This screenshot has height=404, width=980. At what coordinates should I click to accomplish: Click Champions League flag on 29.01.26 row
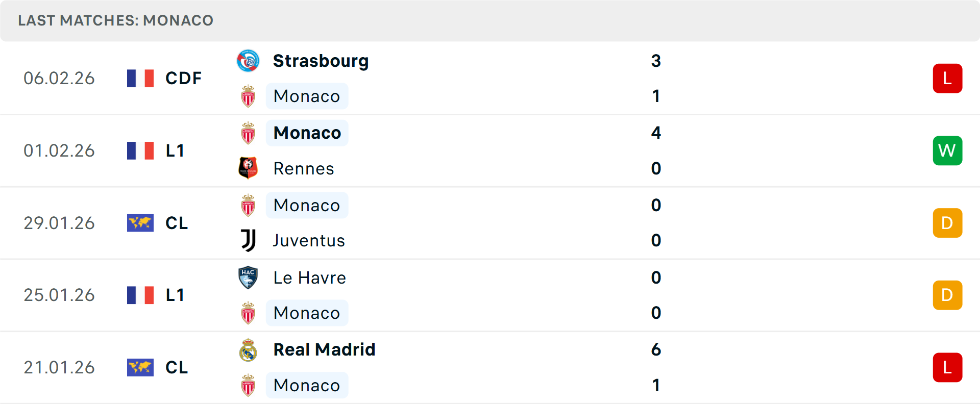pyautogui.click(x=140, y=223)
